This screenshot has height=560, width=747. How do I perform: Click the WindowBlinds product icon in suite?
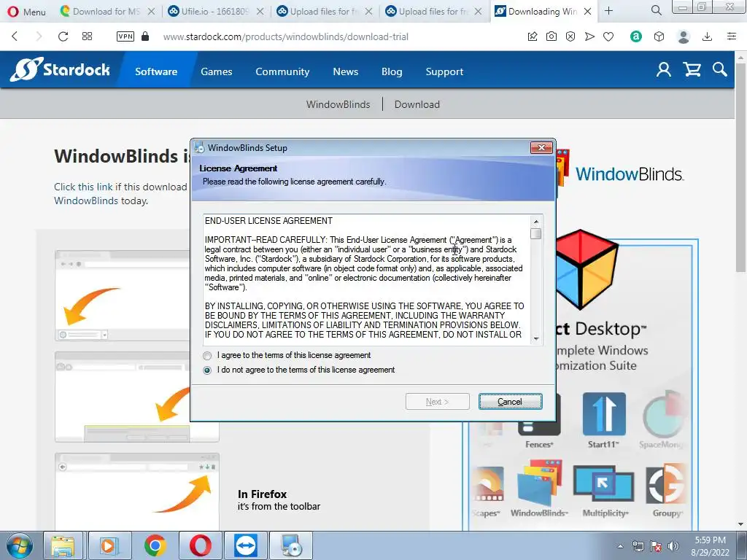pos(540,483)
